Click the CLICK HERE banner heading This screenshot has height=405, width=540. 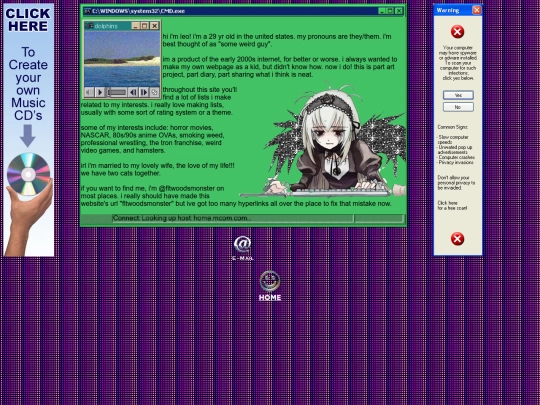(x=28, y=20)
